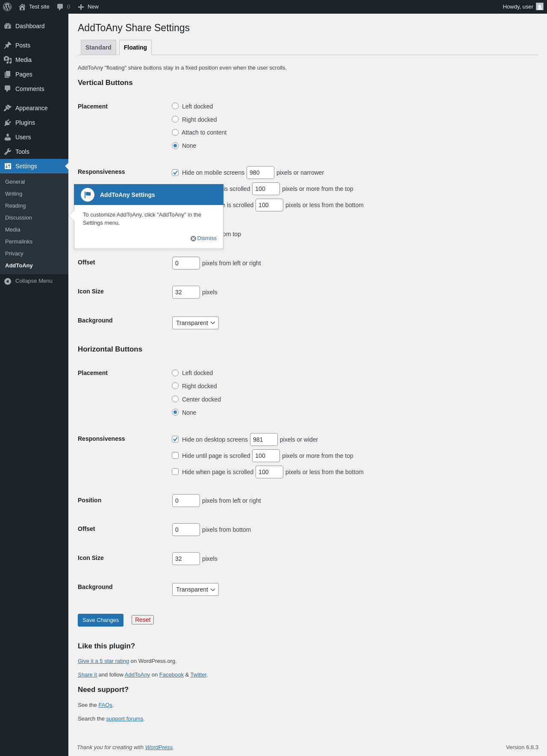Viewport: 547px width, 756px height.
Task: Switch to the Floating tab
Action: 135,47
